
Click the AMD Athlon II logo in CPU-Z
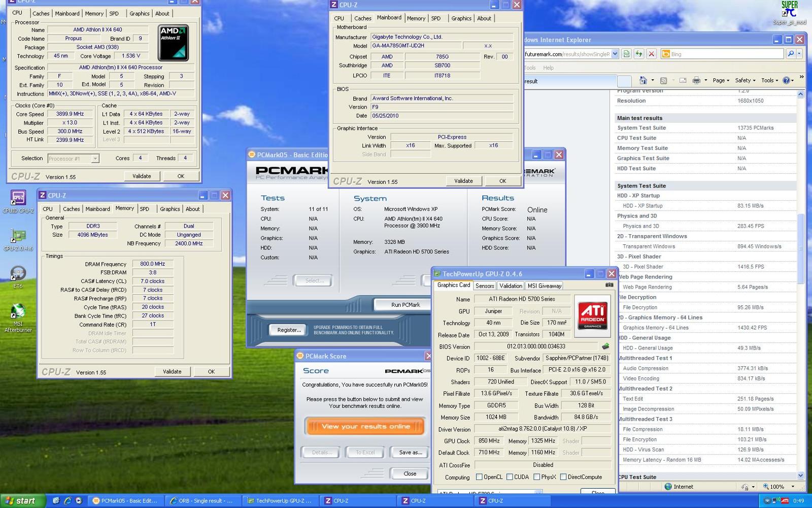pos(173,42)
